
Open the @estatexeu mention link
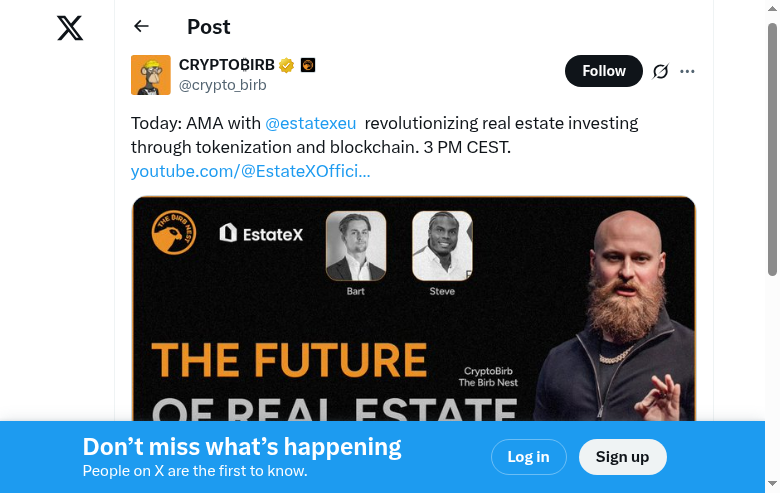(310, 123)
